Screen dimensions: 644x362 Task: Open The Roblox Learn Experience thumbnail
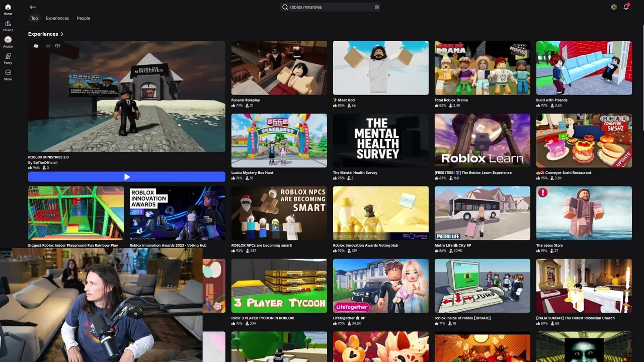click(482, 141)
